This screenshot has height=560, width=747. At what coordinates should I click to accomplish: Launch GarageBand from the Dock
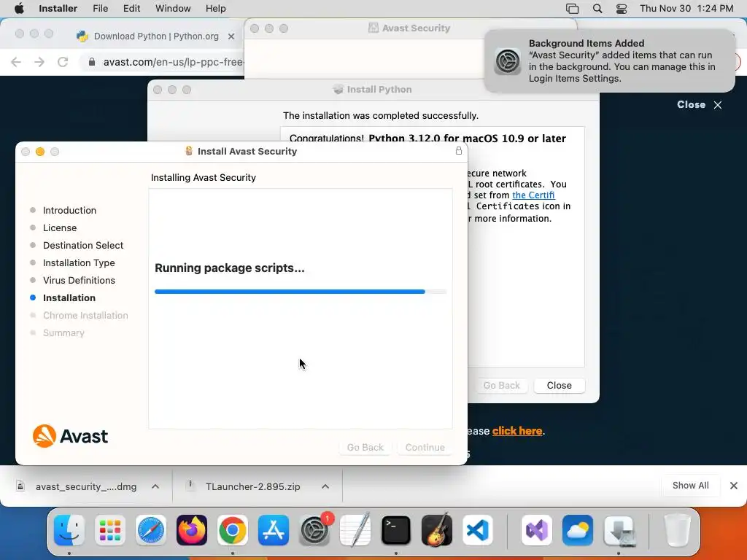(x=437, y=530)
